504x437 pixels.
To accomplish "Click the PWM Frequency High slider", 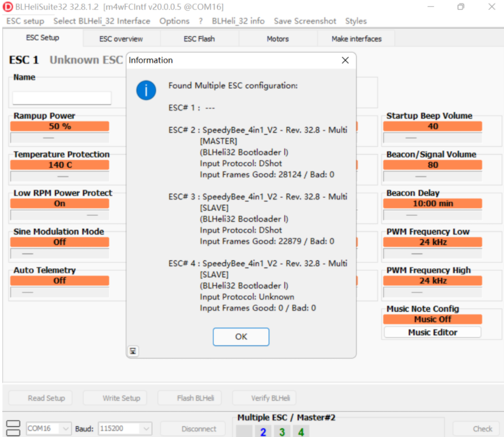I will [x=433, y=292].
